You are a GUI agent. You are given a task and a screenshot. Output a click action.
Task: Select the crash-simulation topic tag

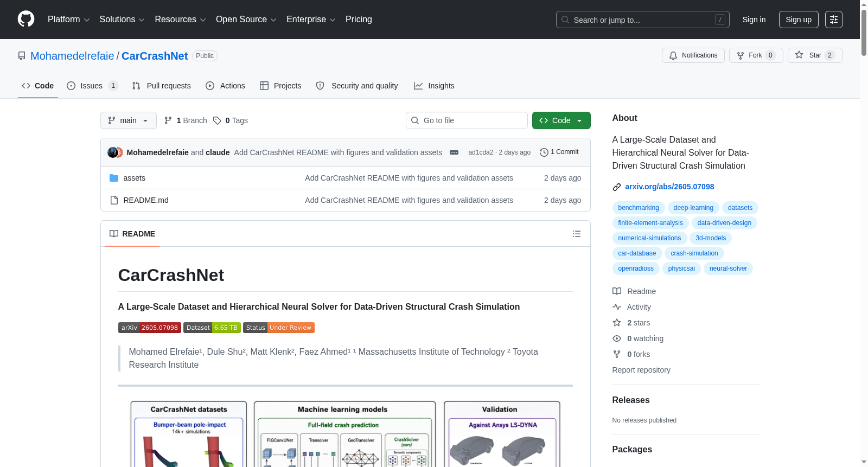click(x=694, y=253)
